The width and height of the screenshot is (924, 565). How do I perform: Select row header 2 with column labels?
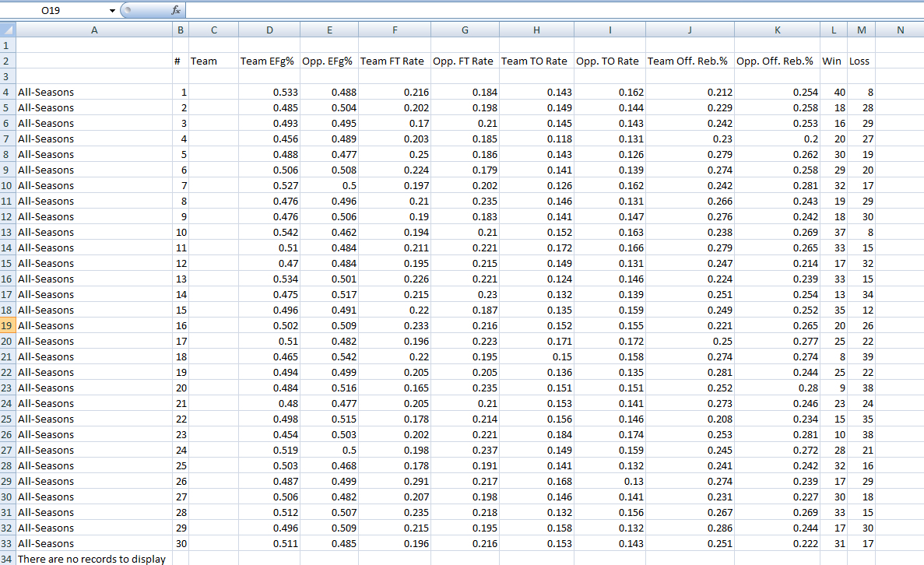pyautogui.click(x=9, y=61)
